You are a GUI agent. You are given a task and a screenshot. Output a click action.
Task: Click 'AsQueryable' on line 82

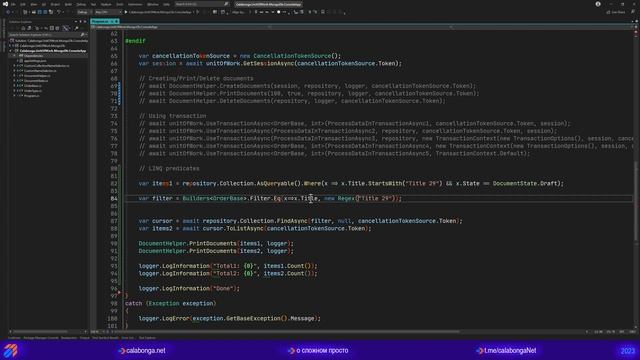pos(275,184)
